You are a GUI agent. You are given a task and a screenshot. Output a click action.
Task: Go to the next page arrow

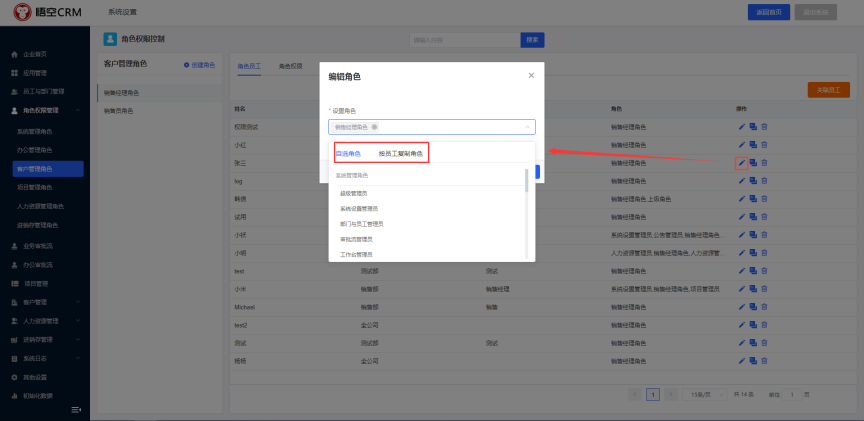coord(671,395)
